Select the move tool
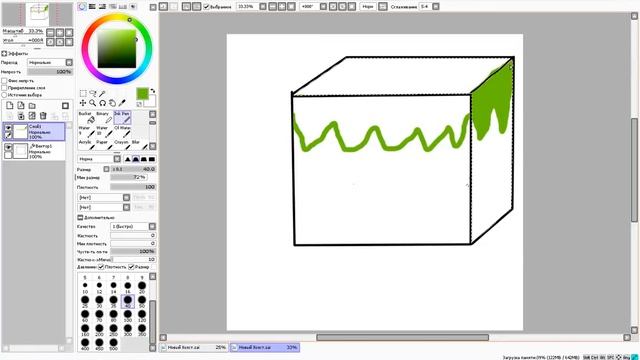This screenshot has width=640, height=360. [83, 103]
